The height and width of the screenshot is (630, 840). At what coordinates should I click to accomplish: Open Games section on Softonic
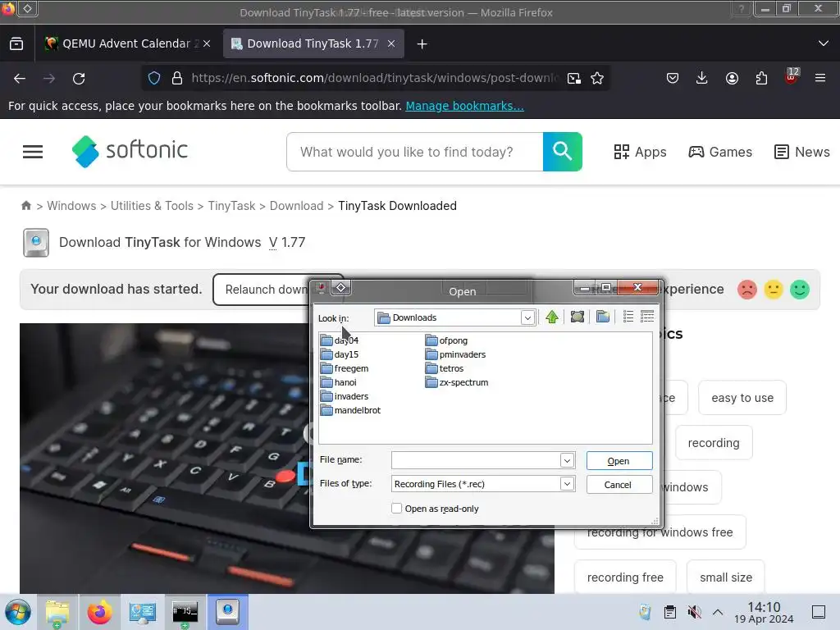(x=720, y=152)
